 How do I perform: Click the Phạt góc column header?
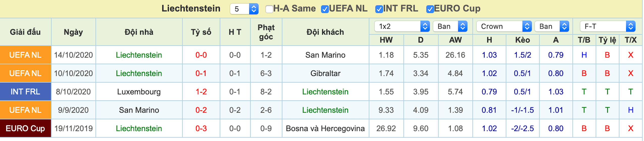click(x=266, y=32)
